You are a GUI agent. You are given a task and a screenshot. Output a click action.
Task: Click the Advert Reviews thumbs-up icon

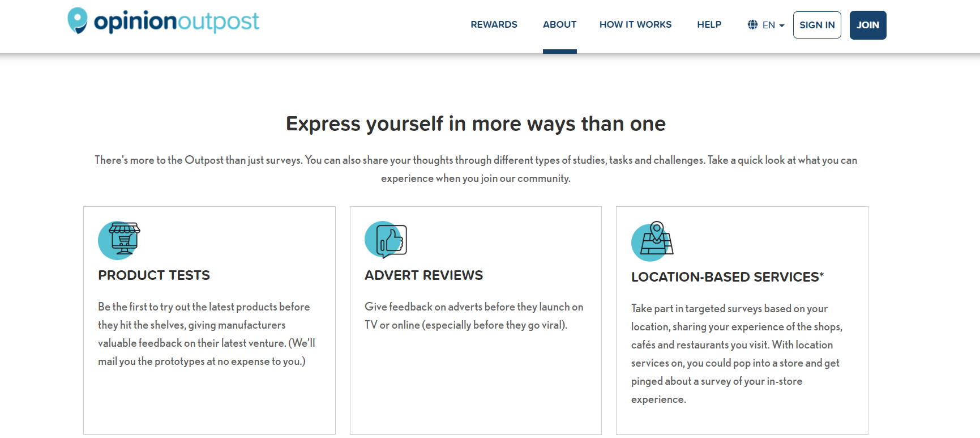386,240
